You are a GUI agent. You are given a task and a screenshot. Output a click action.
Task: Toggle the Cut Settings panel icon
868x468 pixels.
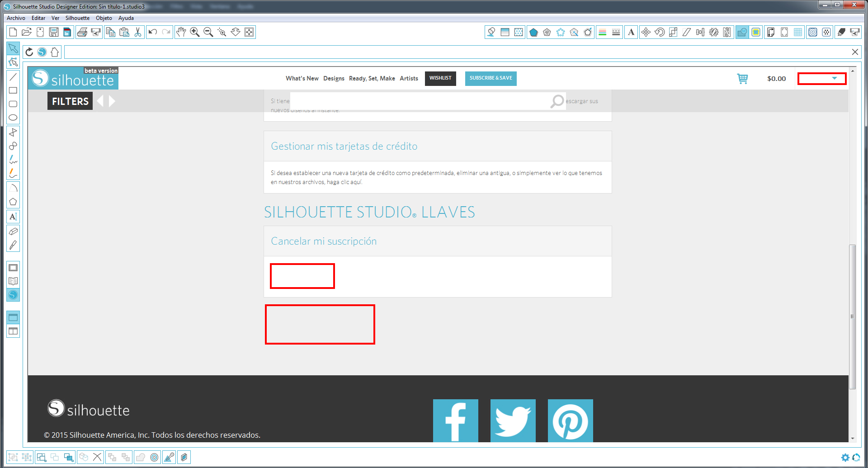click(841, 32)
